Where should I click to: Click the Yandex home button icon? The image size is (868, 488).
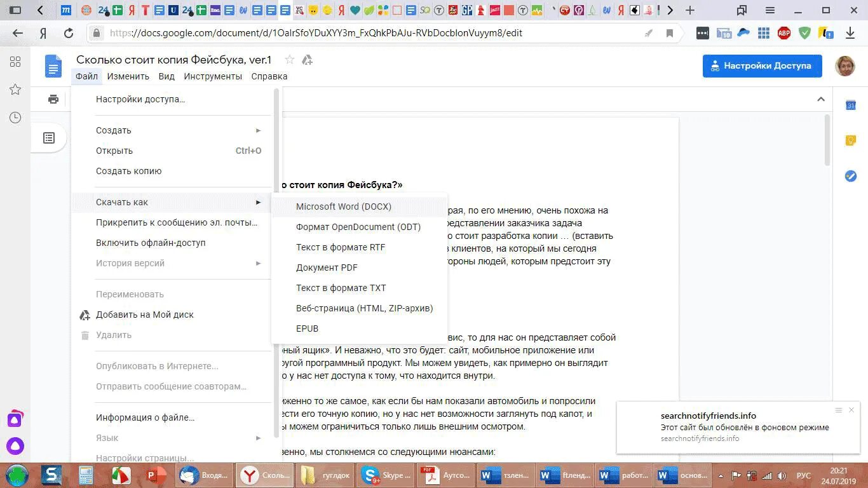43,33
